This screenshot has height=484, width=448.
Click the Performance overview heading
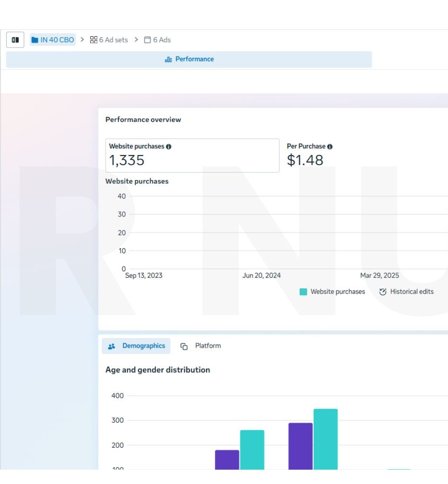[x=143, y=120]
